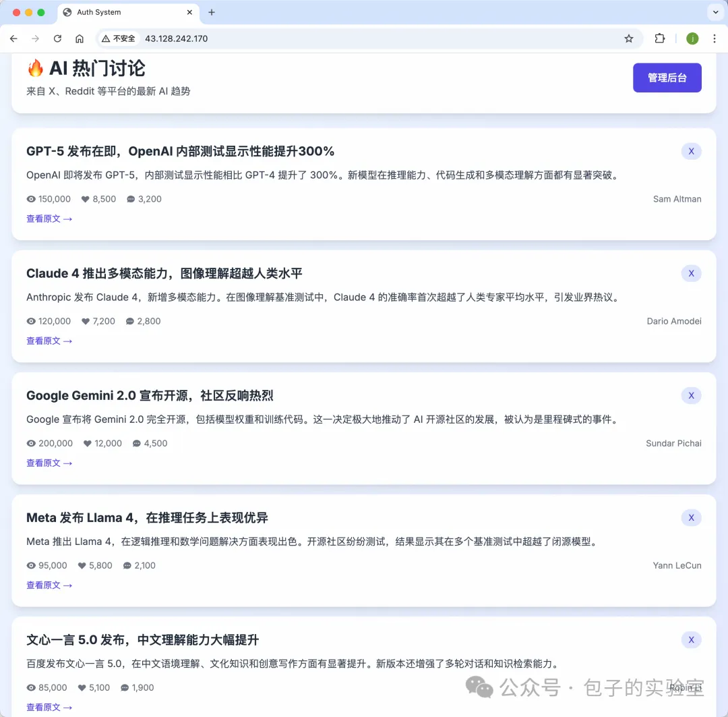Image resolution: width=728 pixels, height=717 pixels.
Task: Reload the page with the refresh icon
Action: [57, 38]
